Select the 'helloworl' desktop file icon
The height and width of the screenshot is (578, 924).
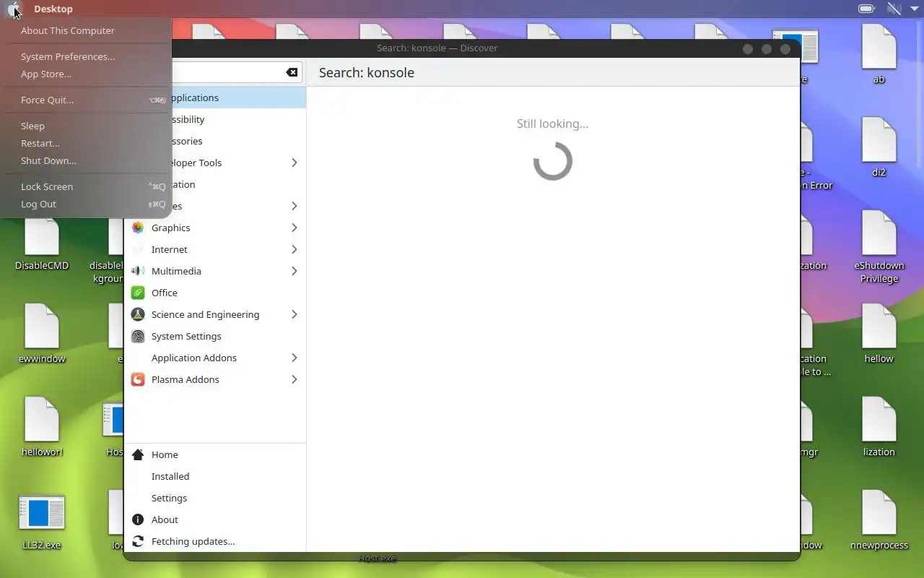pyautogui.click(x=42, y=420)
